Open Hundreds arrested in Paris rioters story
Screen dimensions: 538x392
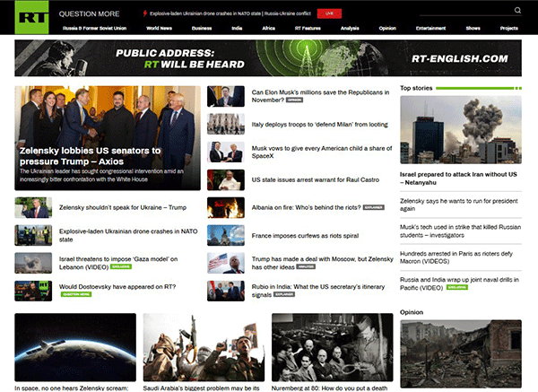(x=456, y=257)
